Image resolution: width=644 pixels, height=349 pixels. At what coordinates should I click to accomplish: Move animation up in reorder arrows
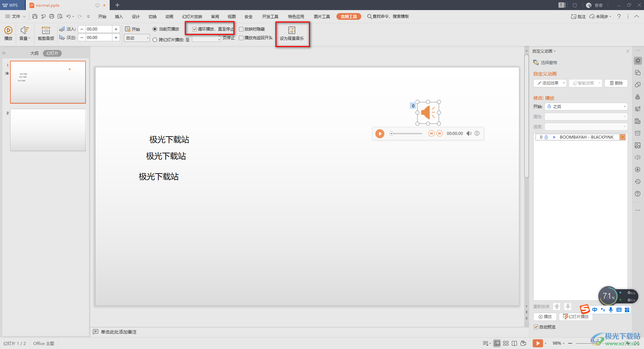557,306
